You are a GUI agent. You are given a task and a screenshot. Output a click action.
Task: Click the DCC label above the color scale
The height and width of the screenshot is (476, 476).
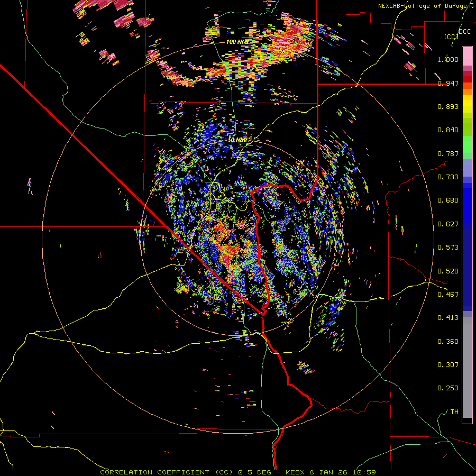click(x=464, y=32)
